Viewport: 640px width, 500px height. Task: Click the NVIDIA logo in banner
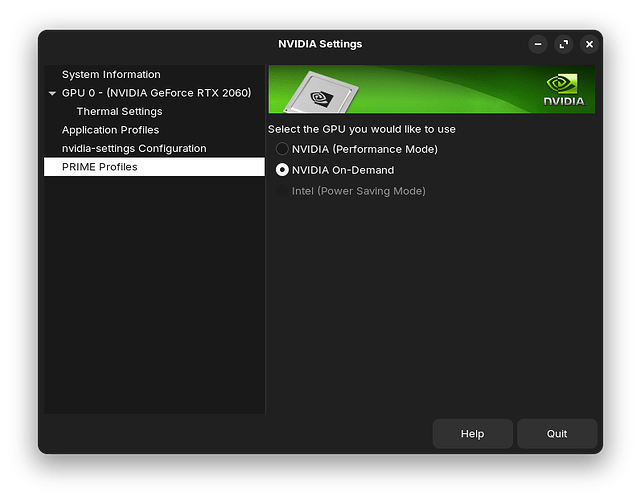click(564, 90)
